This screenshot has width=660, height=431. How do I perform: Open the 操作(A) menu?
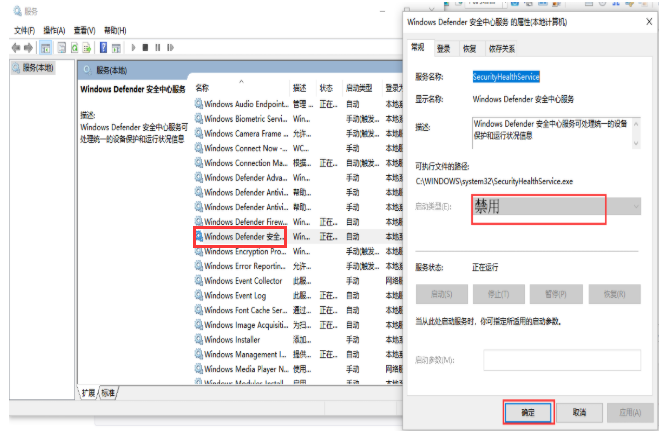pos(54,30)
